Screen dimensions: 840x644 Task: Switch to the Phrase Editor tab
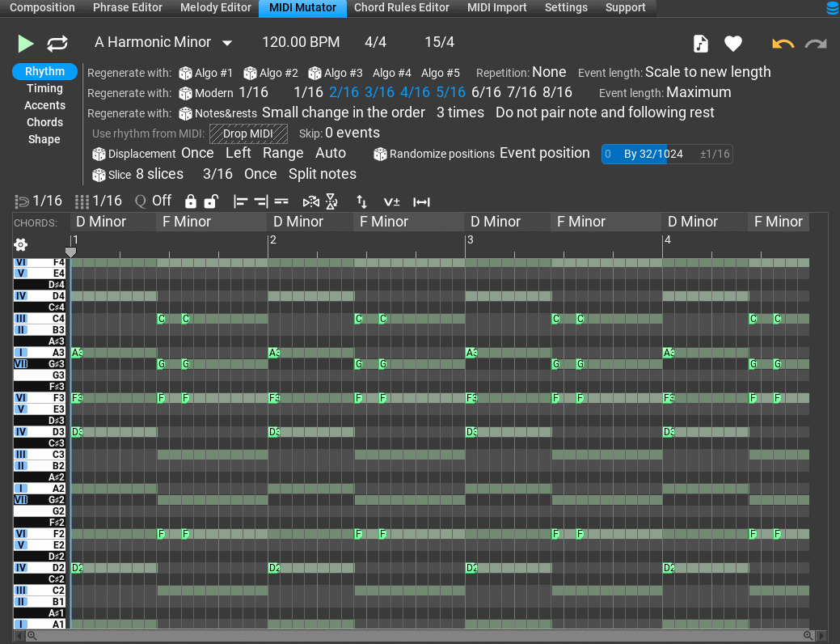coord(128,8)
